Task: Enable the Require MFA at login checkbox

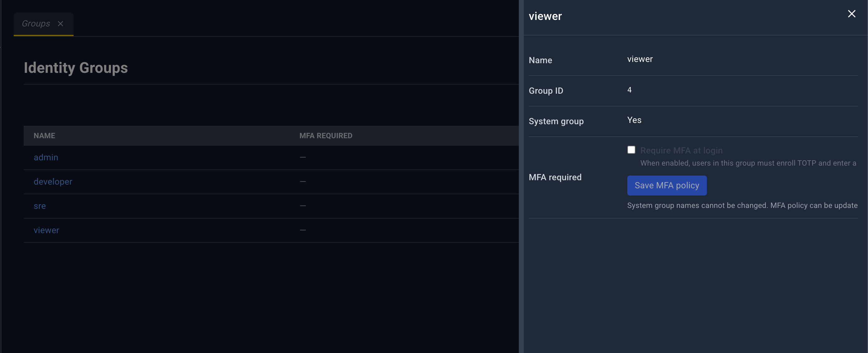Action: click(631, 150)
